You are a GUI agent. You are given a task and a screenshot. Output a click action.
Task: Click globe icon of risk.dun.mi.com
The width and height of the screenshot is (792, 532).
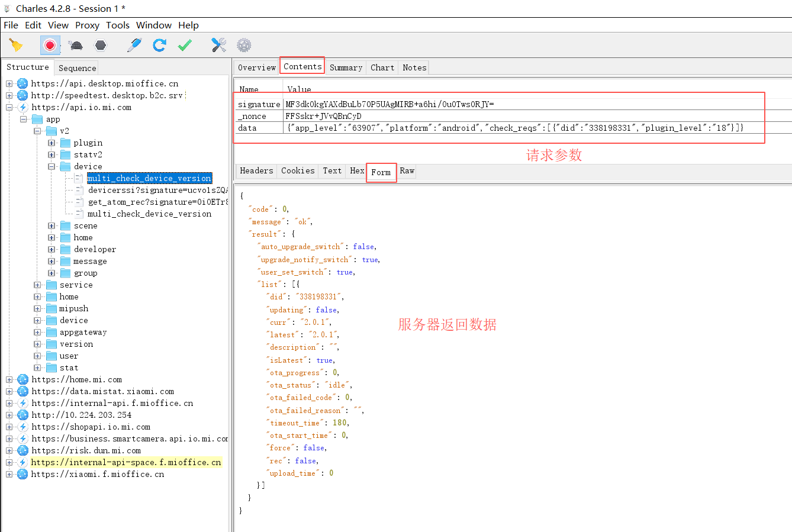tap(22, 450)
